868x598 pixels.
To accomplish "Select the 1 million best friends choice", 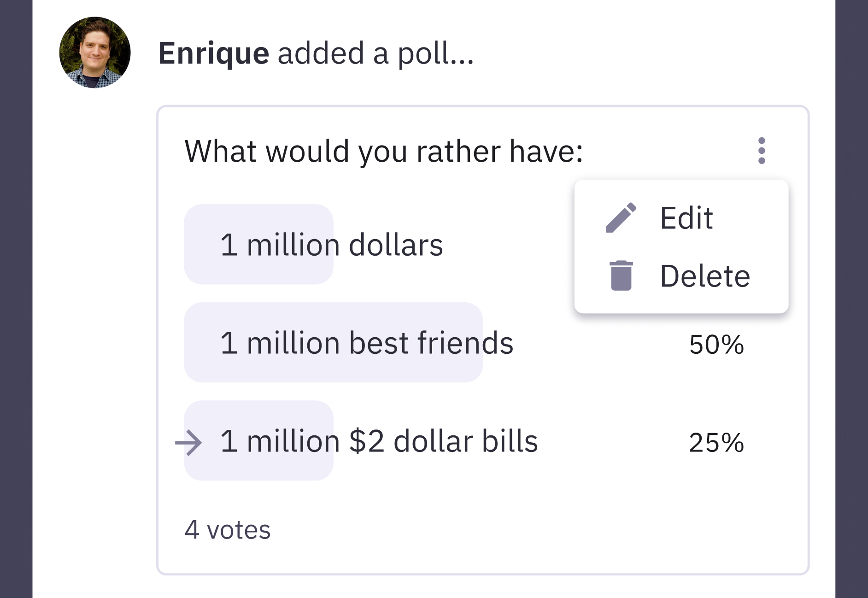I will (x=366, y=342).
